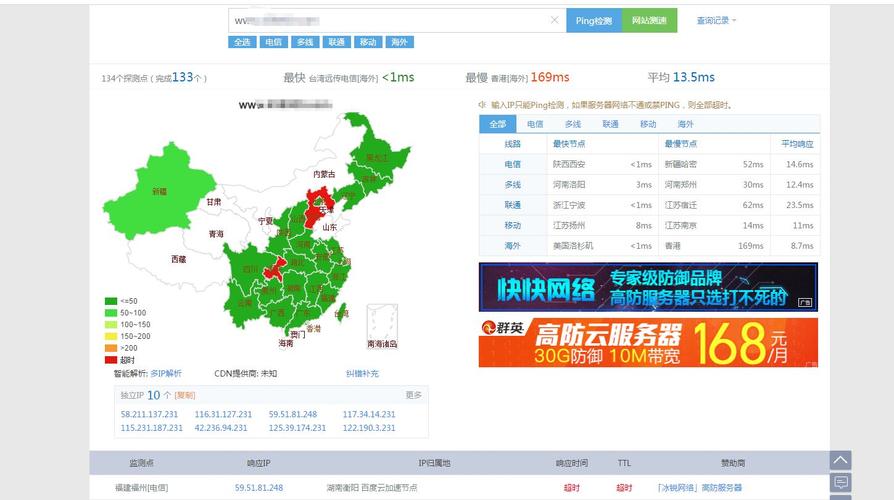
Task: Switch to the 联通 tab above the table
Action: point(610,124)
